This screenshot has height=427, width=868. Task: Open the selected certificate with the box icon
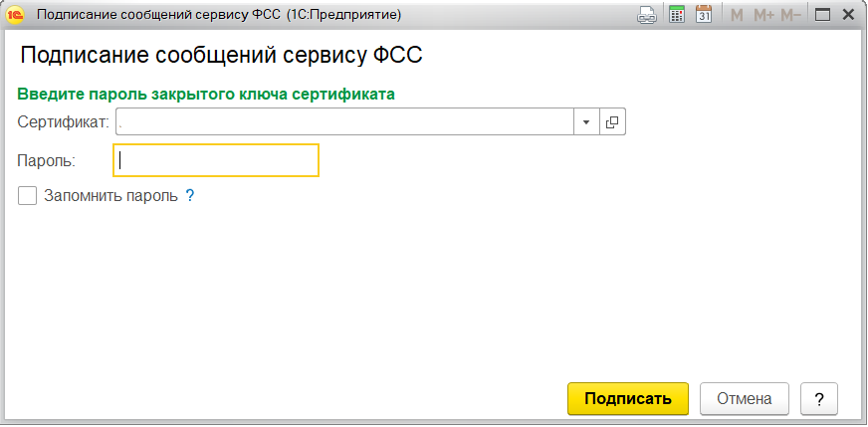(x=612, y=121)
